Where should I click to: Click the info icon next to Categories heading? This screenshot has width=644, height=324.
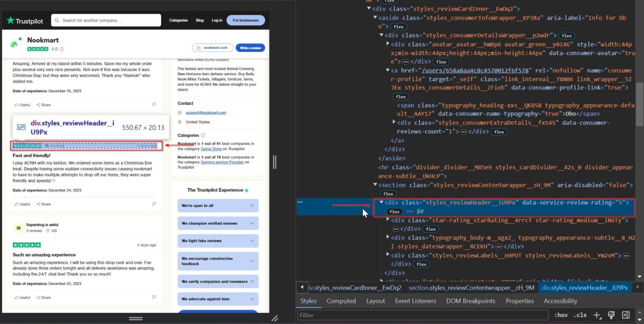(203, 136)
